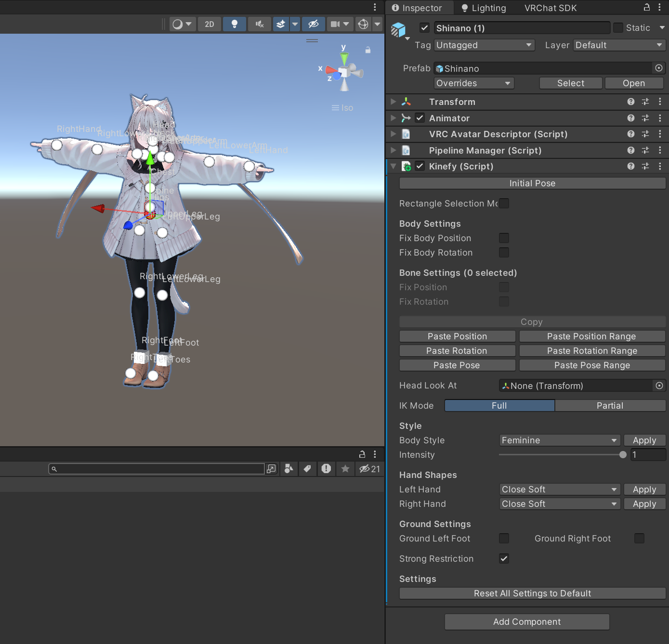Enable Ground Left Foot checkbox
This screenshot has height=644, width=669.
[x=504, y=538]
